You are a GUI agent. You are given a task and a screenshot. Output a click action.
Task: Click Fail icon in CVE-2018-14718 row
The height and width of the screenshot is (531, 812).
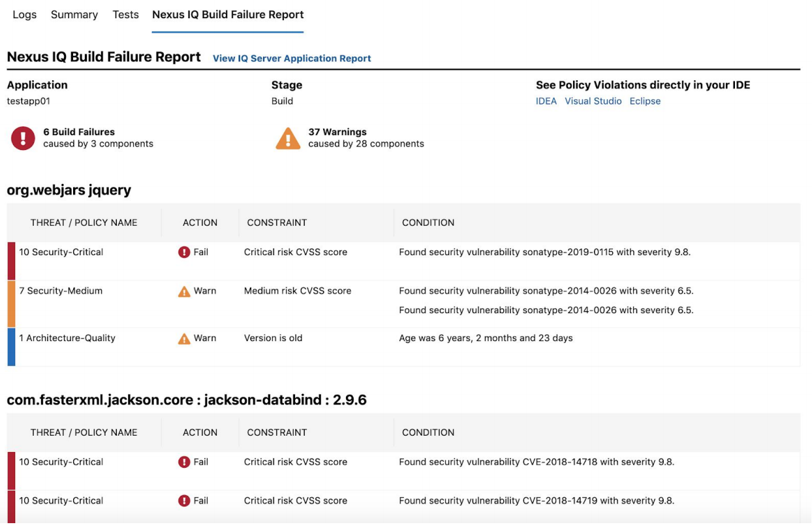pyautogui.click(x=184, y=462)
